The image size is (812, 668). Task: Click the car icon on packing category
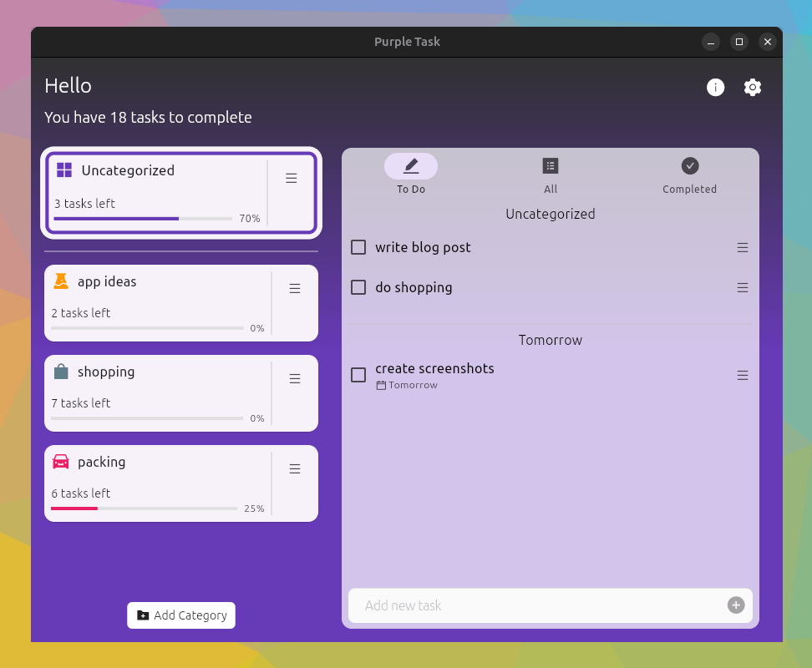[x=61, y=462]
